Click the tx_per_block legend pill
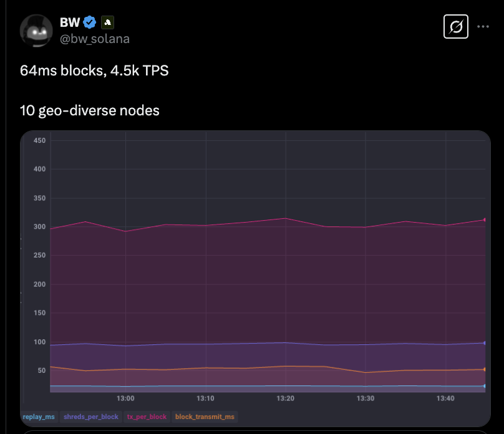Image resolution: width=504 pixels, height=434 pixels. [147, 417]
